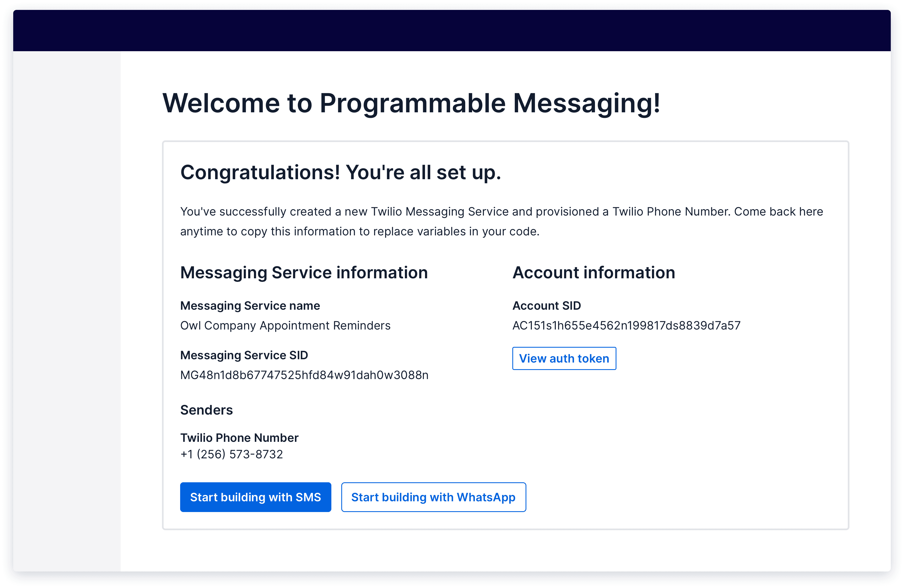
Task: Click Start building with SMS
Action: click(256, 497)
